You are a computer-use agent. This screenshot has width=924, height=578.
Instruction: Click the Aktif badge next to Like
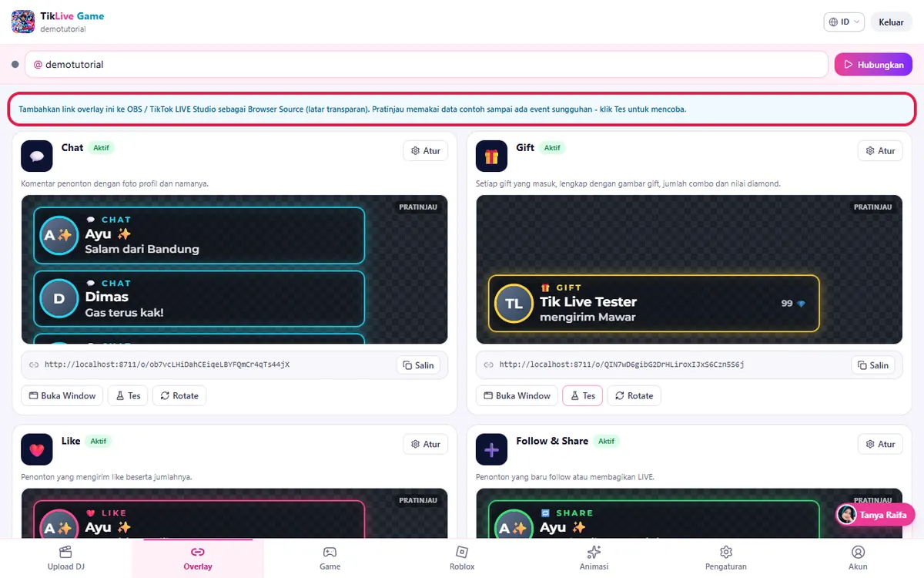98,442
